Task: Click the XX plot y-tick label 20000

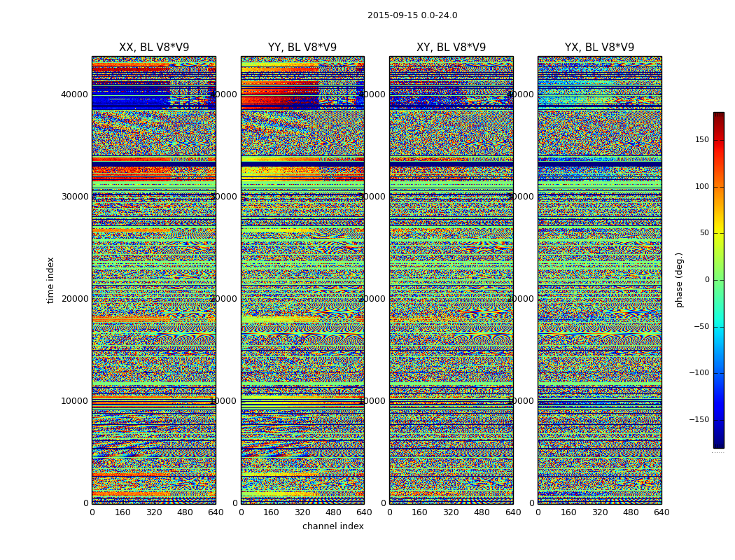Action: [74, 298]
